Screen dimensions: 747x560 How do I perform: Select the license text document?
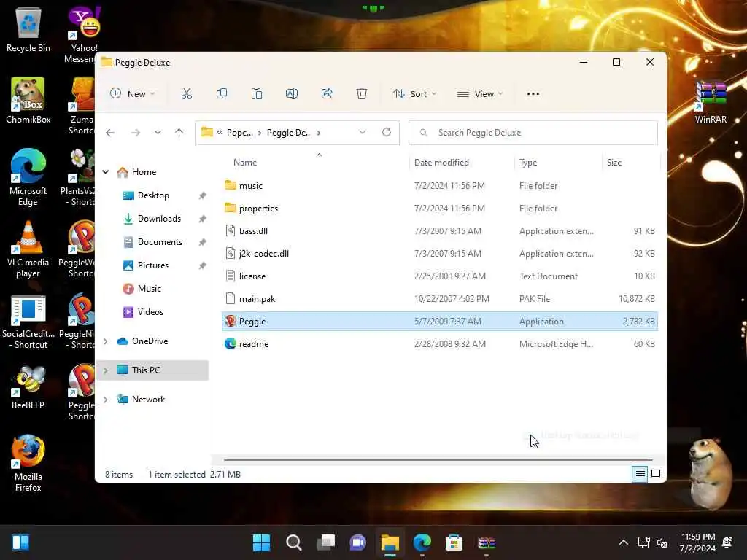tap(440, 276)
